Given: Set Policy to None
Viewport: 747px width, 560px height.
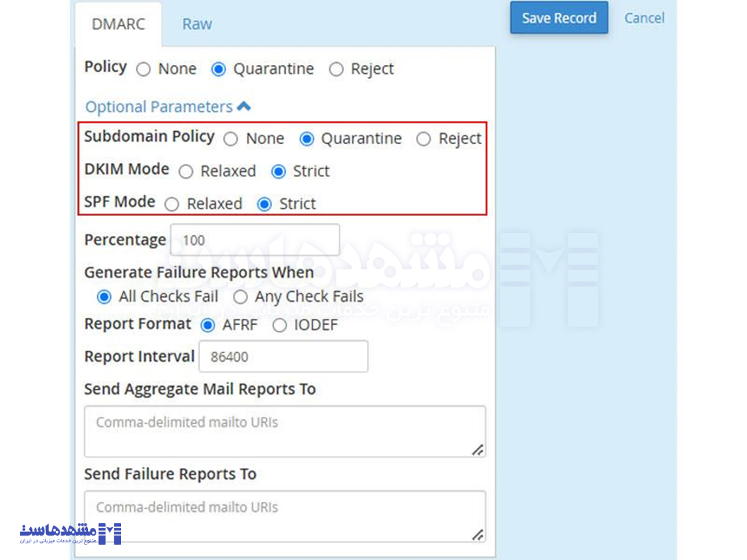Looking at the screenshot, I should (143, 69).
